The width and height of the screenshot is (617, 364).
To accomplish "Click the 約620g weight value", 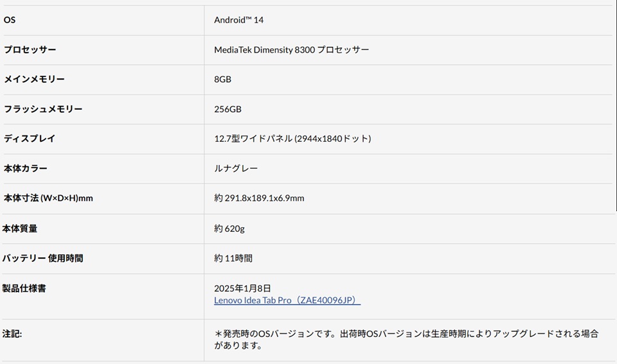I will tap(229, 229).
